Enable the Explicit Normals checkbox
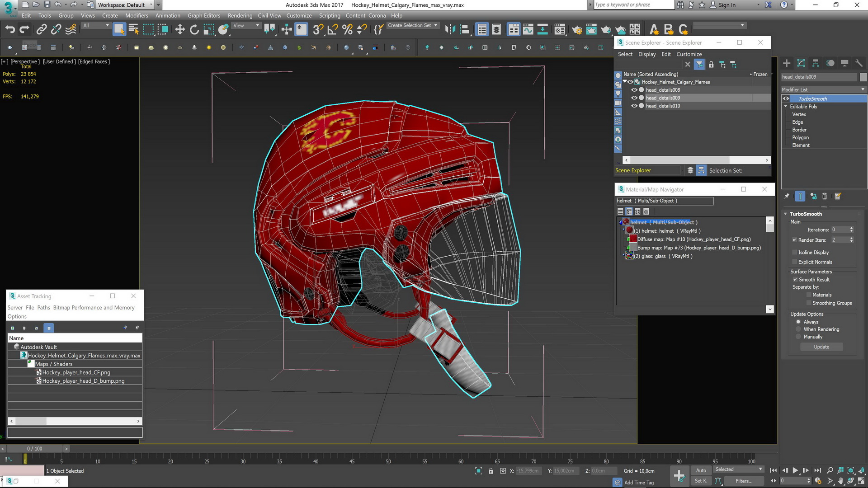This screenshot has height=488, width=868. tap(794, 262)
